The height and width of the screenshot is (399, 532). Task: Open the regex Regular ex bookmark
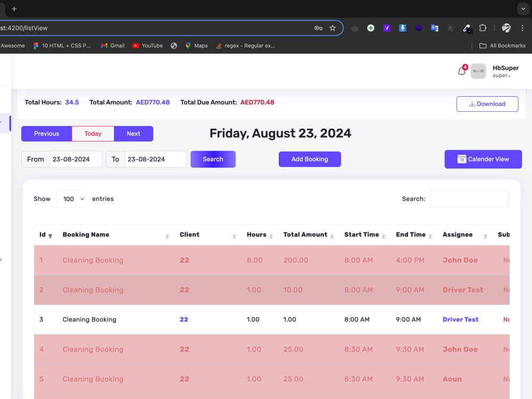246,45
